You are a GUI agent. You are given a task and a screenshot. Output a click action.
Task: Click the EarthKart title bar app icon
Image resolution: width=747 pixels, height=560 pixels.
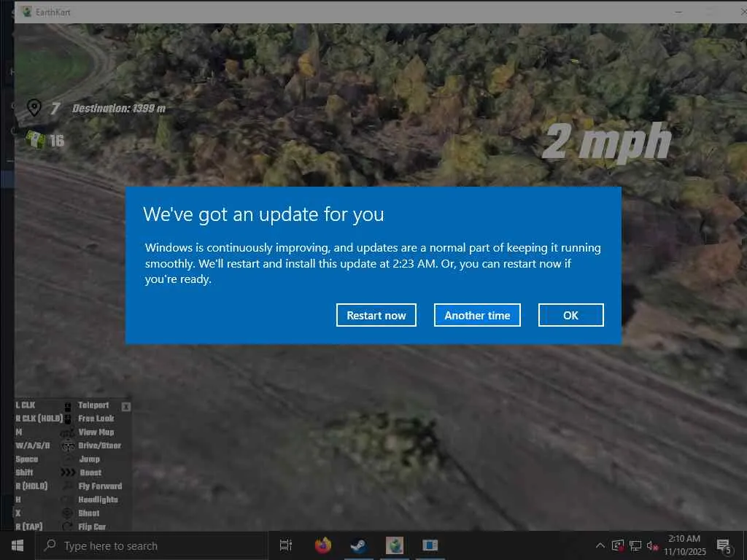coord(27,12)
